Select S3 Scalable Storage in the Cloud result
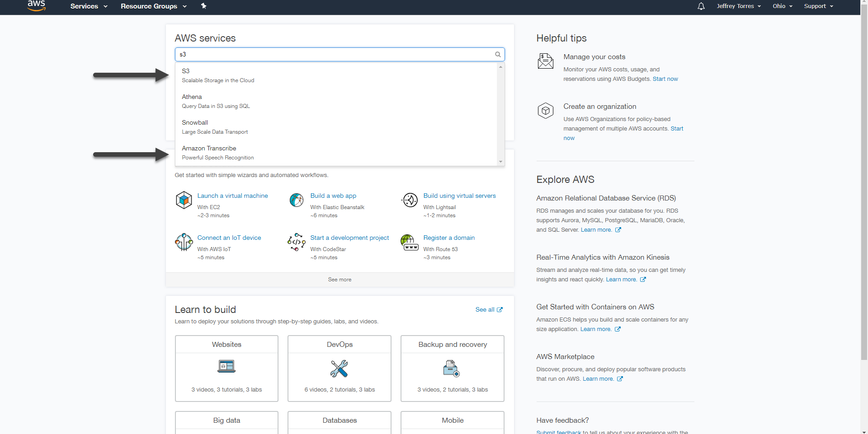The height and width of the screenshot is (434, 868). pos(336,75)
